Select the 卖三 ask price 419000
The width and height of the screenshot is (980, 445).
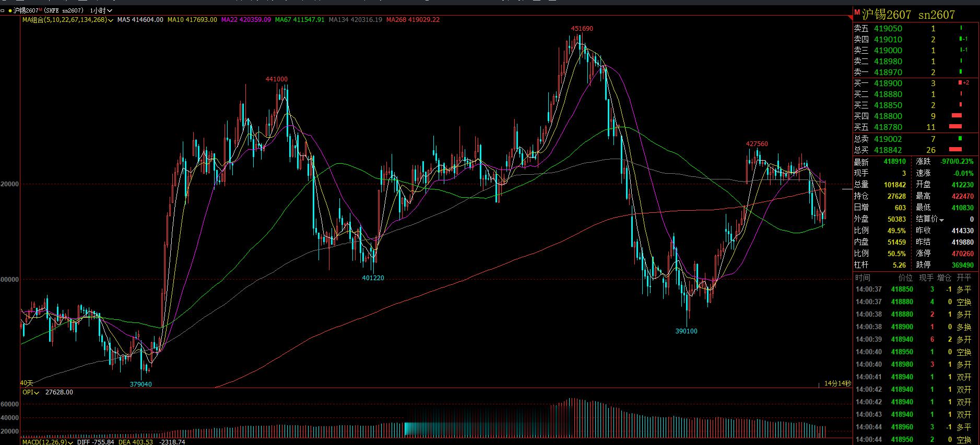(888, 51)
